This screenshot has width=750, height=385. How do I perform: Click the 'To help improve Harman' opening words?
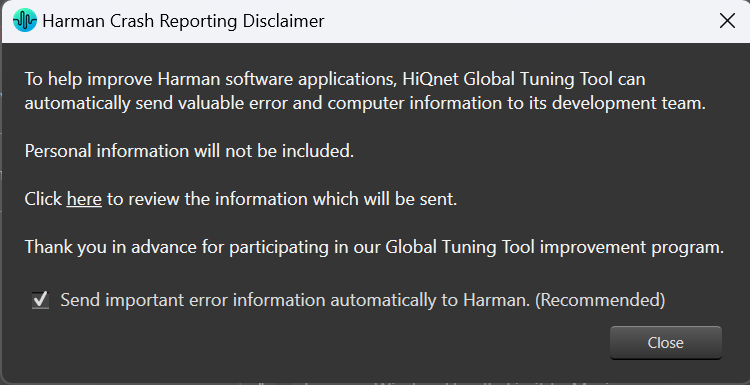[x=116, y=79]
